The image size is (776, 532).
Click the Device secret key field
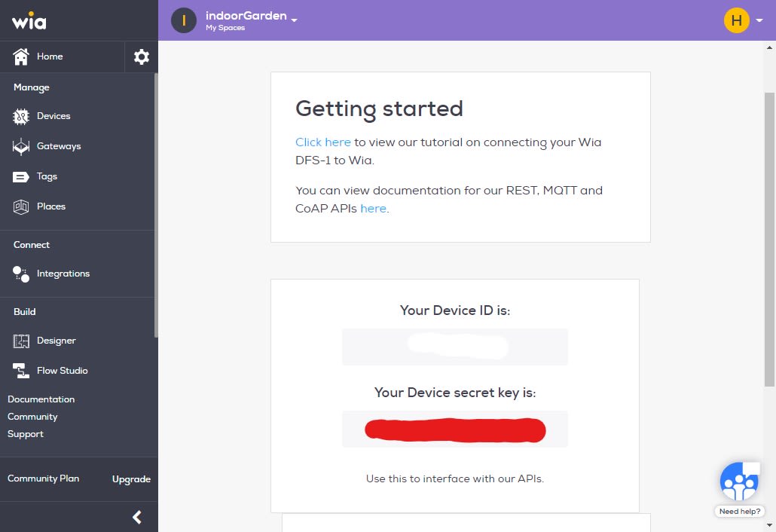pos(455,429)
